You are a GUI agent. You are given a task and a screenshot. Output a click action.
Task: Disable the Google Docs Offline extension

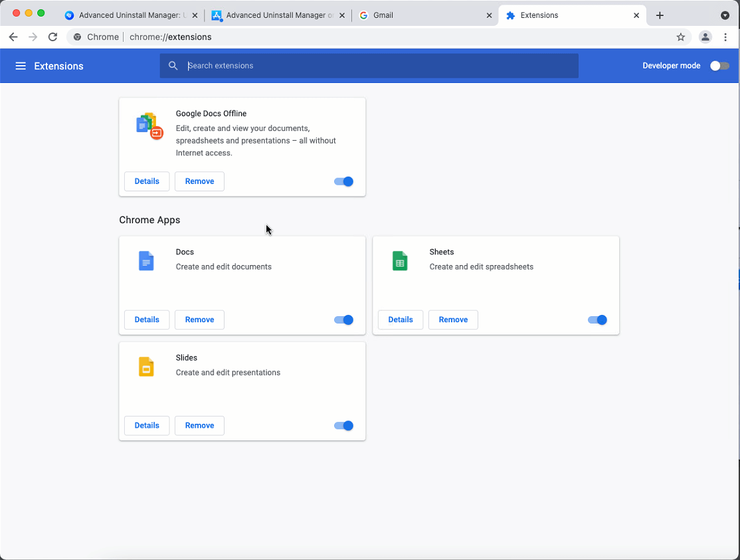343,181
